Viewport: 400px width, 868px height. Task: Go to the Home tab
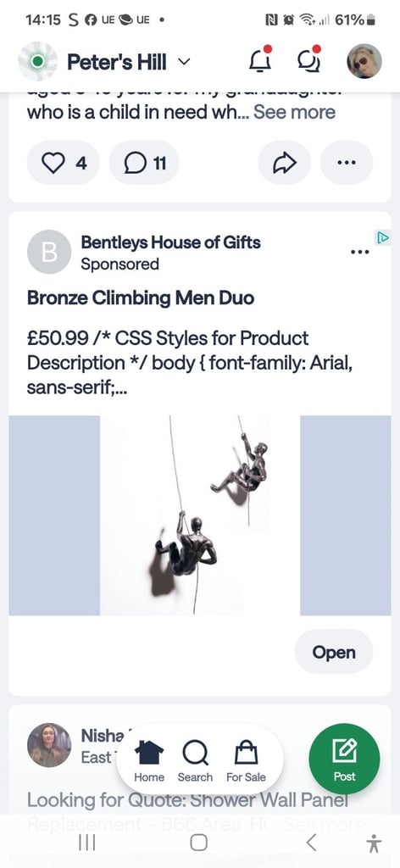pyautogui.click(x=149, y=761)
